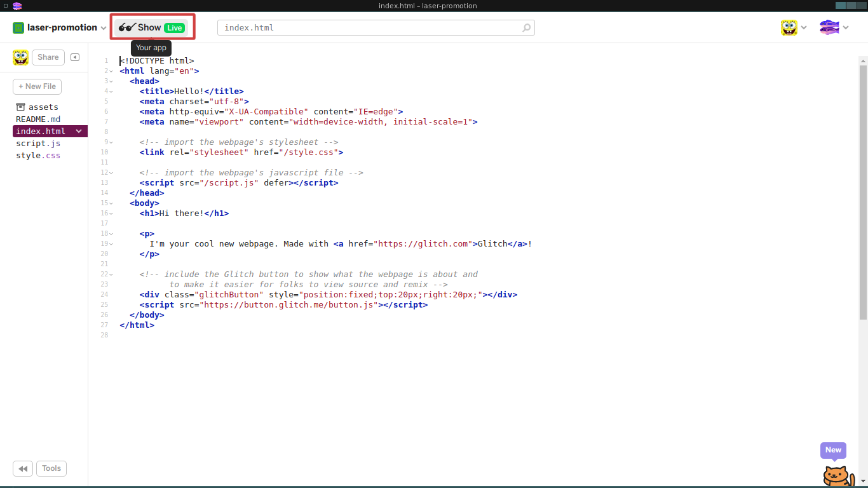Click the assets box icon

[x=20, y=107]
